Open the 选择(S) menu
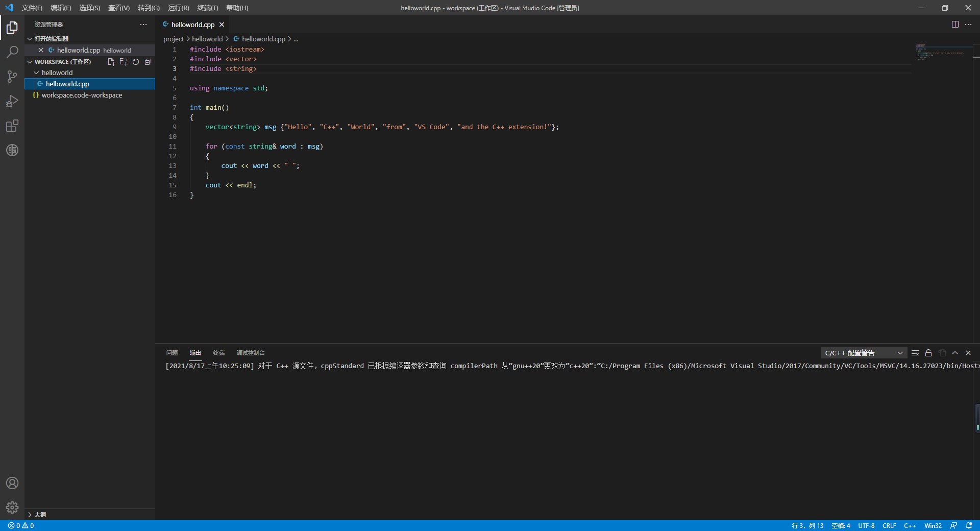Image resolution: width=980 pixels, height=531 pixels. [90, 8]
